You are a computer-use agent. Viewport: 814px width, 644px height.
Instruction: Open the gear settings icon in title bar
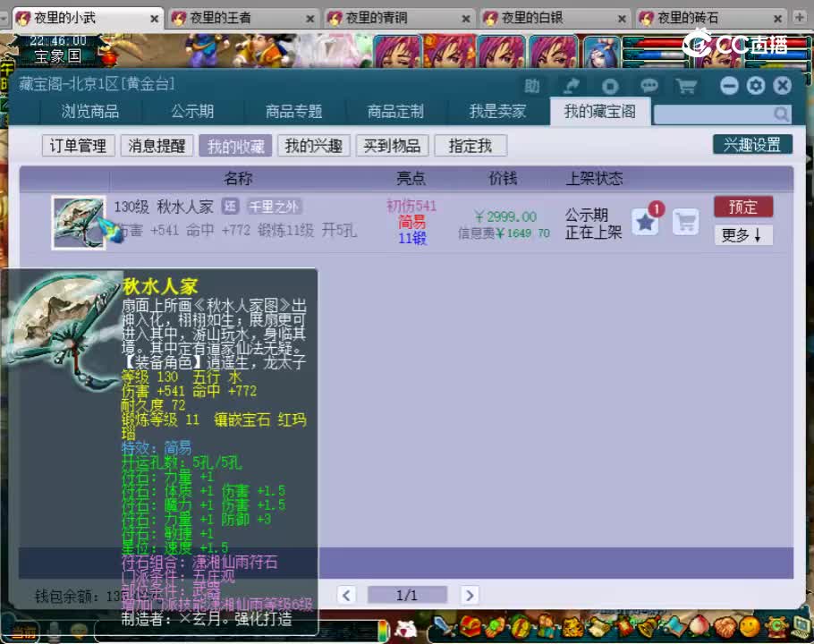(756, 86)
